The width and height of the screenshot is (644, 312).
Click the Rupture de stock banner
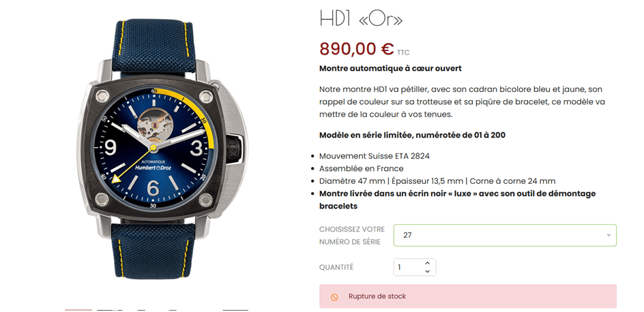click(x=468, y=296)
